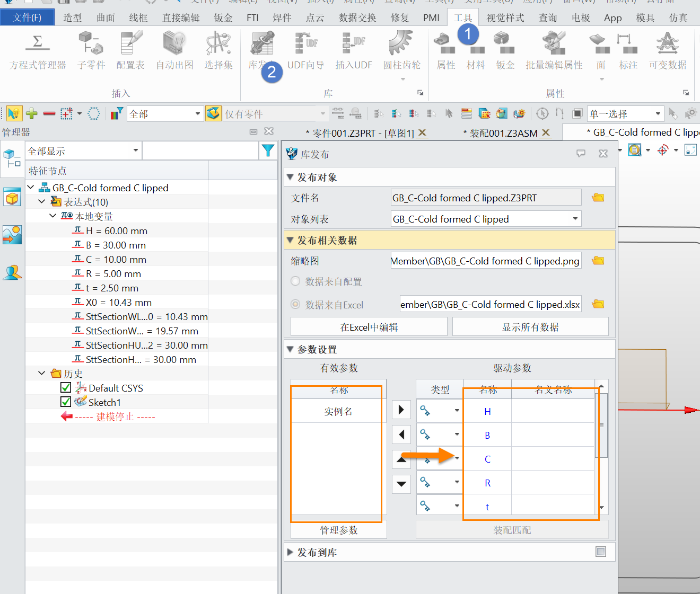The height and width of the screenshot is (594, 700).
Task: Browse for the 文件名 file using folder icon
Action: pyautogui.click(x=598, y=198)
